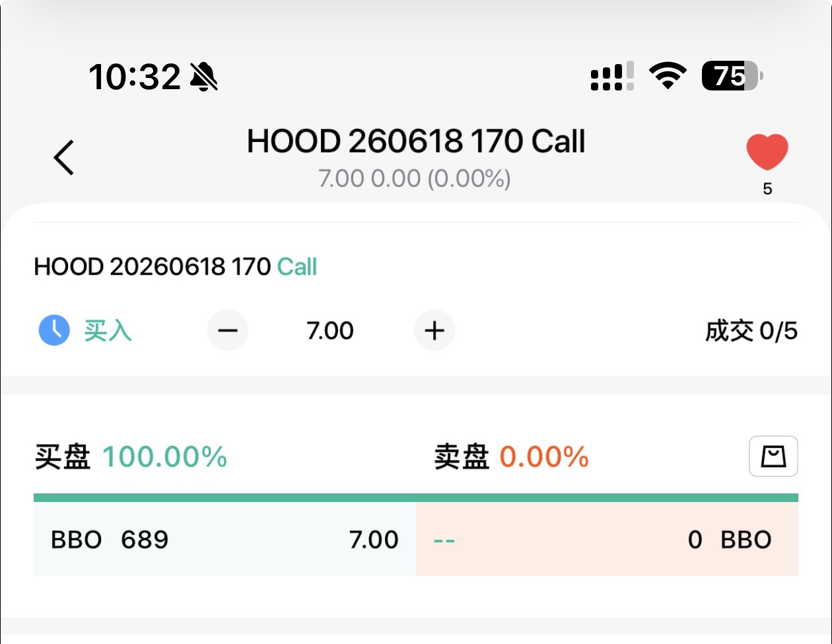Tap the silent mode bell icon

click(x=204, y=77)
